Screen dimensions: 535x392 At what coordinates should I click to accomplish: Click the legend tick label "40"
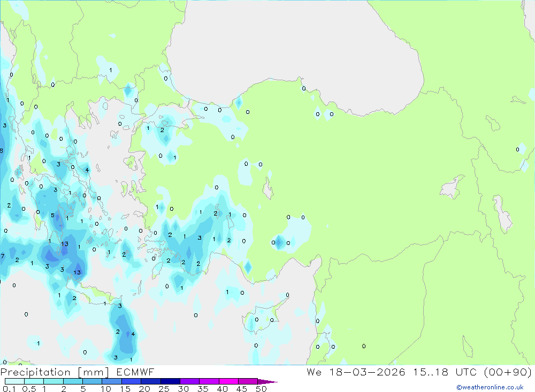coord(223,389)
